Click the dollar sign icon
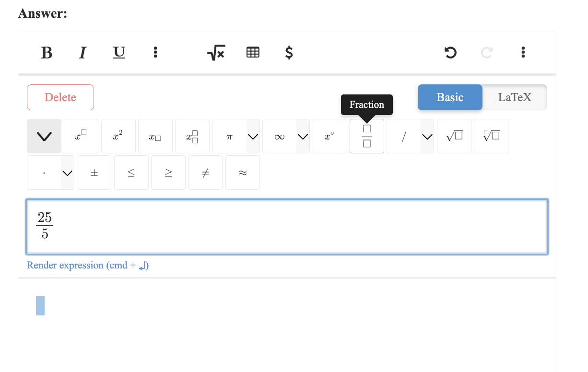 tap(289, 53)
